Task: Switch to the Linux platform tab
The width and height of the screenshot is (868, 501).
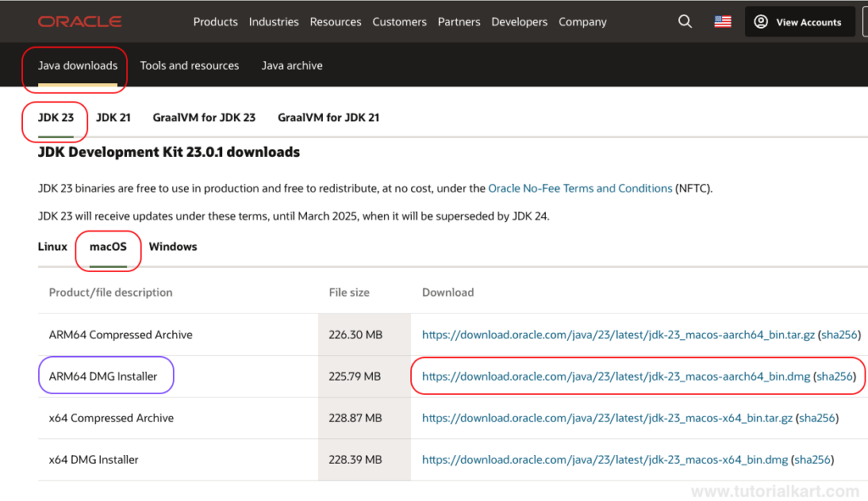Action: pos(53,247)
